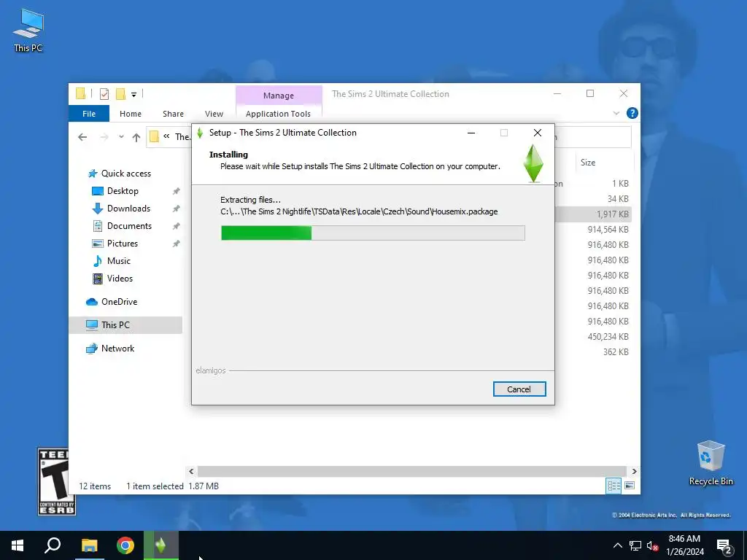Open Customize Quick Access Toolbar dropdown
Screen dimensions: 747x560
[x=134, y=94]
